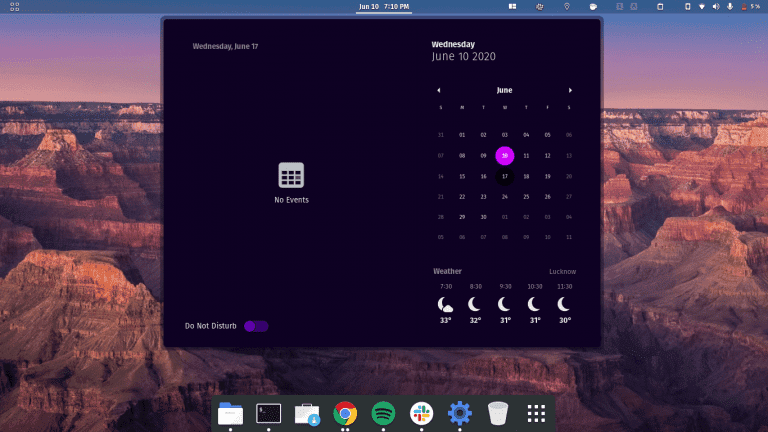Open Terminal from the dock

pos(268,413)
